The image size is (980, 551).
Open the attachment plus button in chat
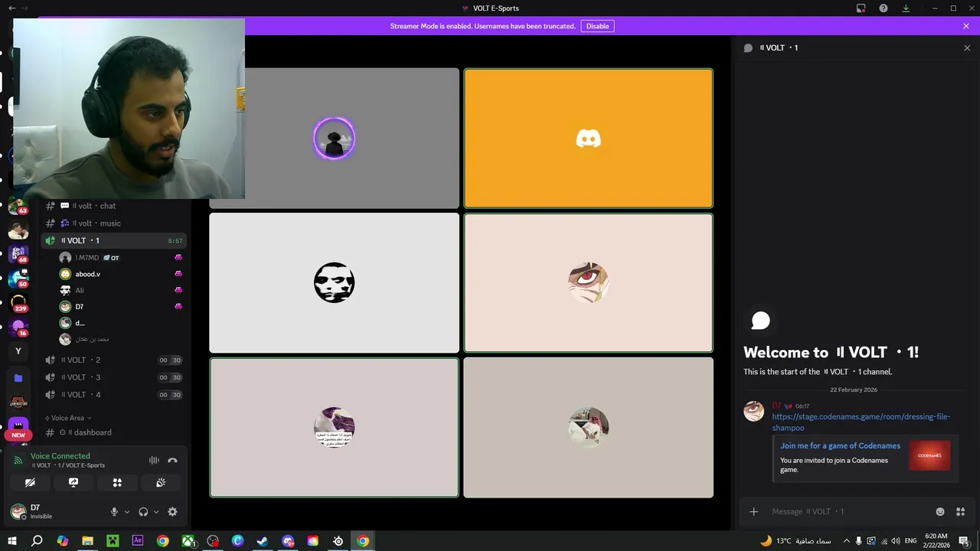point(754,511)
